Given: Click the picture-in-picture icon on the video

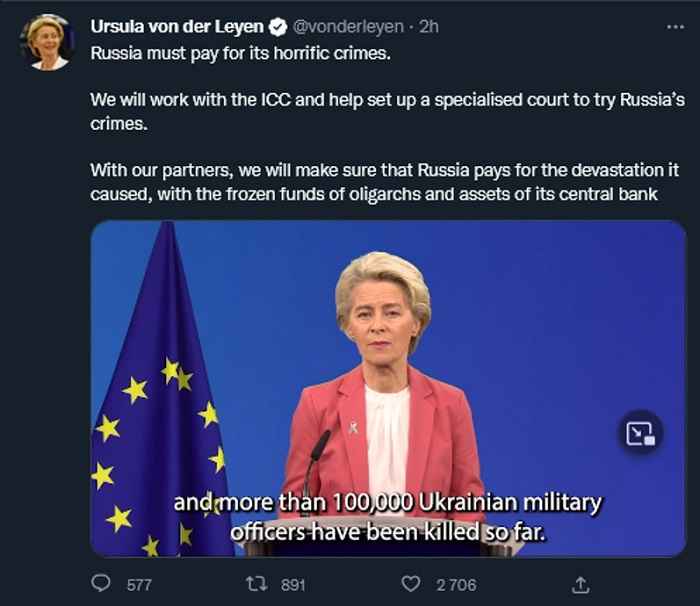Looking at the screenshot, I should [x=639, y=432].
